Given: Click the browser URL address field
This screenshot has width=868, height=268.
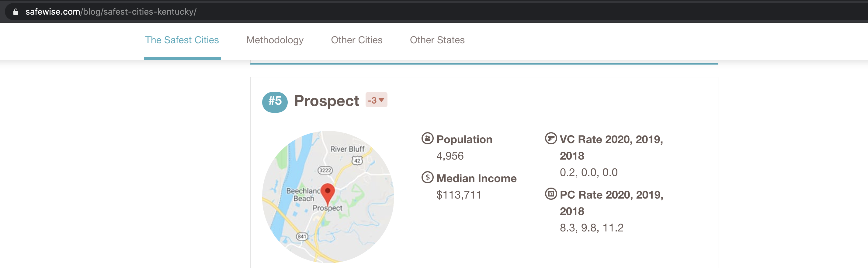Looking at the screenshot, I should tap(269, 12).
